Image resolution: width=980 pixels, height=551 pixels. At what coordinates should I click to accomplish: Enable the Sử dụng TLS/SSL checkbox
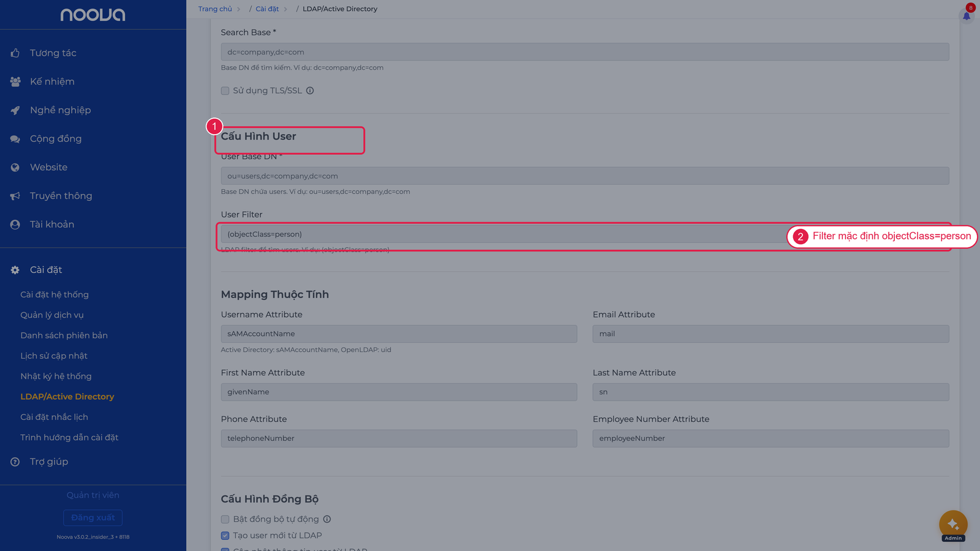(x=225, y=91)
